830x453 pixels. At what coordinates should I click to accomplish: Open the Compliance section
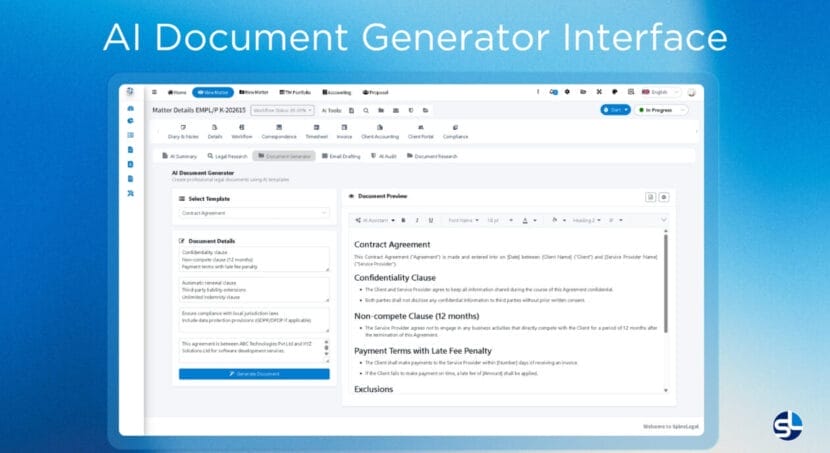tap(455, 132)
